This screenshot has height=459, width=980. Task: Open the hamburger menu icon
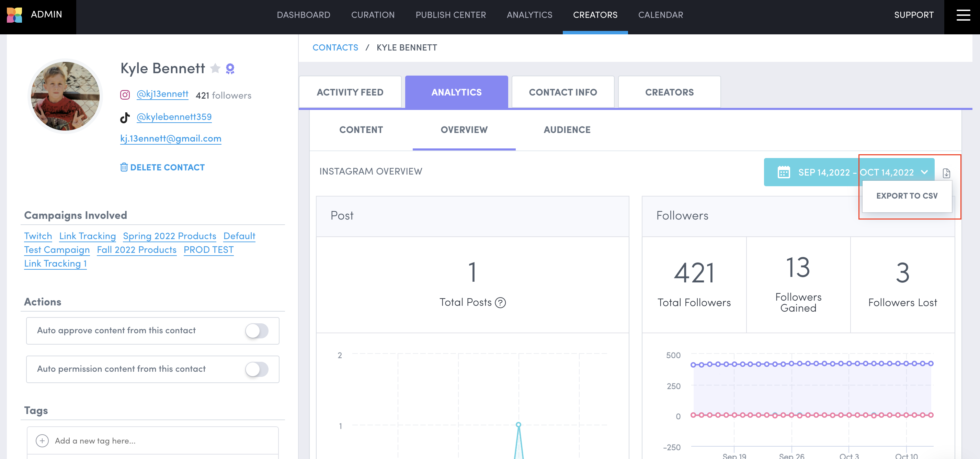tap(963, 15)
